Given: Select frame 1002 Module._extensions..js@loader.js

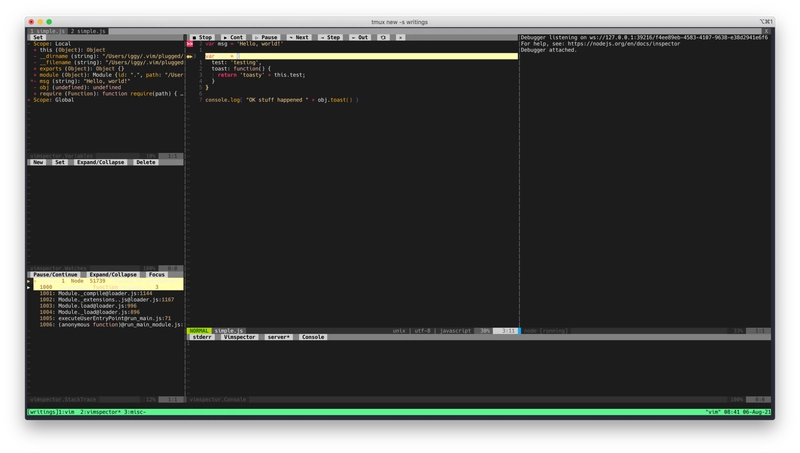Looking at the screenshot, I should point(107,300).
